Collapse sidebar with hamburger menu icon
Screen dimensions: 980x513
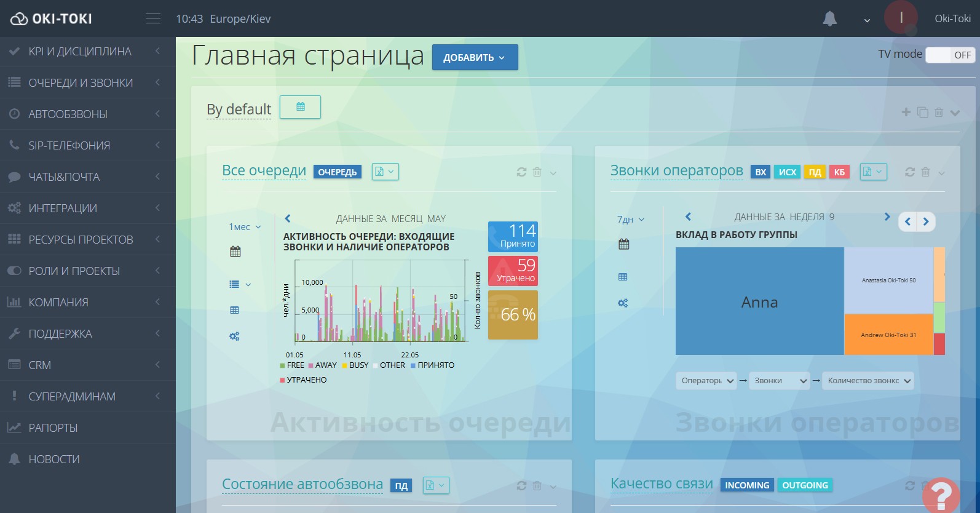[x=153, y=19]
